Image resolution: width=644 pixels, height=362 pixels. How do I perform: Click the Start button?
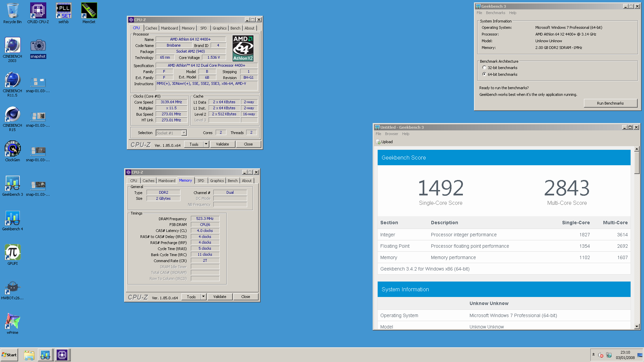(x=9, y=355)
